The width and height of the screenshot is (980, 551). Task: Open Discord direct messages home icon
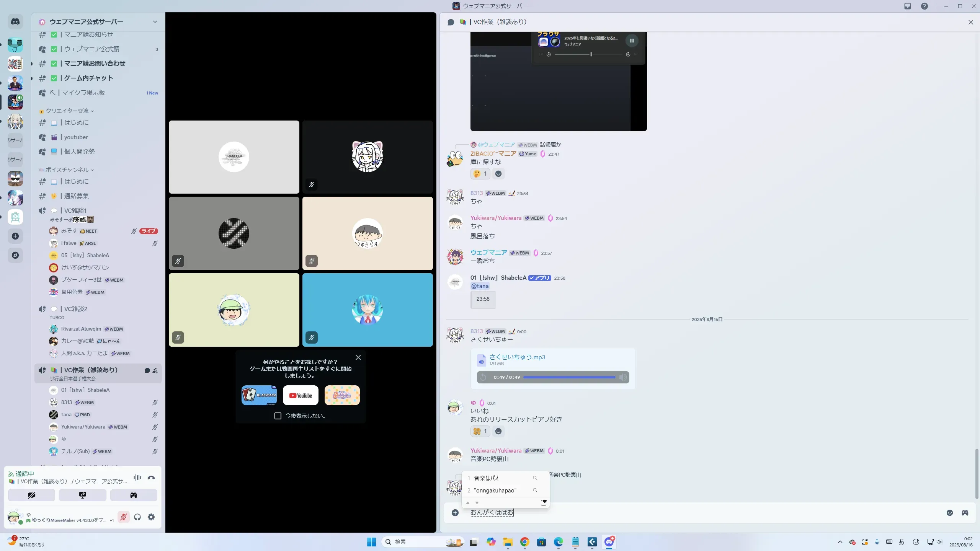click(x=15, y=22)
